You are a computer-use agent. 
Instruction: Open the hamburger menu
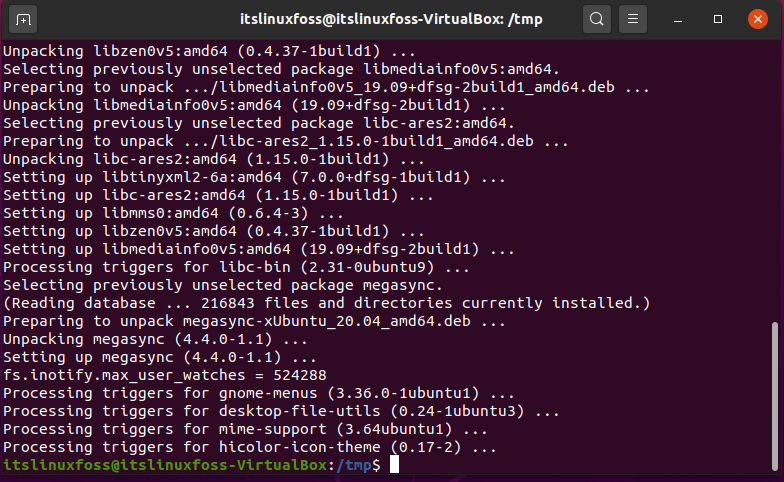pos(632,19)
